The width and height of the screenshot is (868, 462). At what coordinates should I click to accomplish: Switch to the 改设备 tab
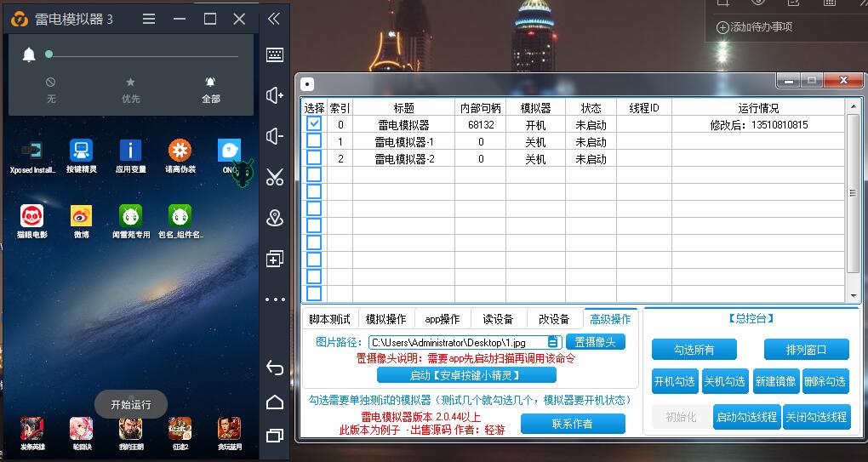tap(554, 319)
